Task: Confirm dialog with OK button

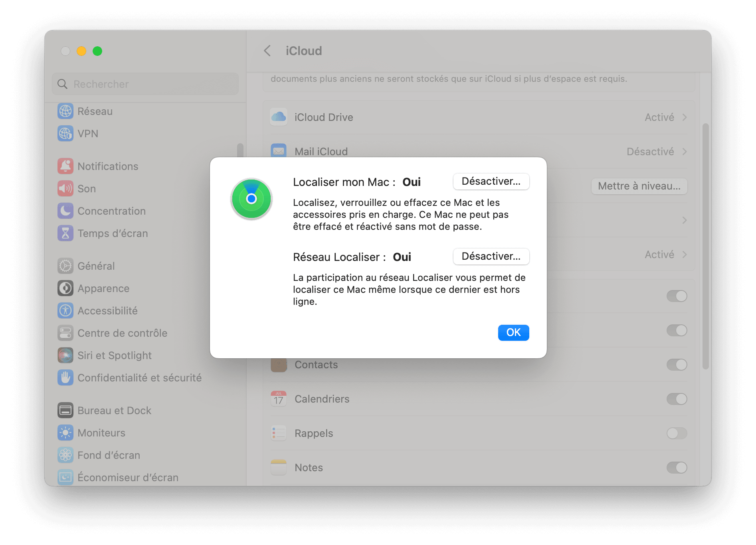Action: [x=513, y=332]
